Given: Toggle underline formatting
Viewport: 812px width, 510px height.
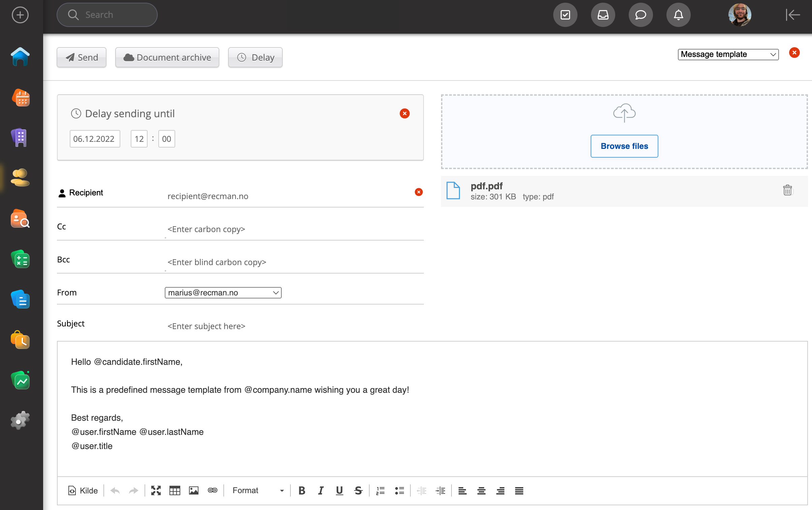Looking at the screenshot, I should click(339, 490).
